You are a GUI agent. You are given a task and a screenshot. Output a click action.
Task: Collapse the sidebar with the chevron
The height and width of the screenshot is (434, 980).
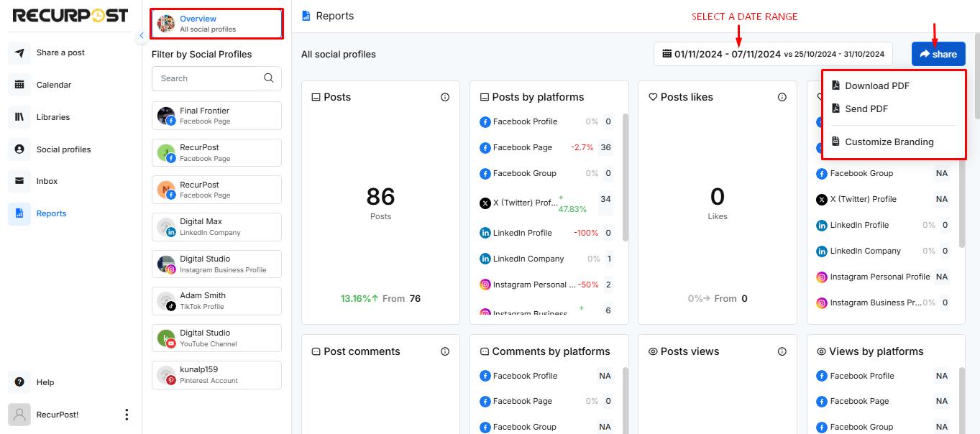click(142, 35)
